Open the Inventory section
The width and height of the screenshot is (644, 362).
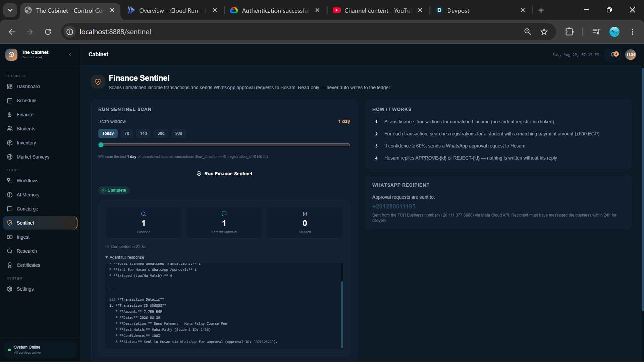(x=40, y=143)
